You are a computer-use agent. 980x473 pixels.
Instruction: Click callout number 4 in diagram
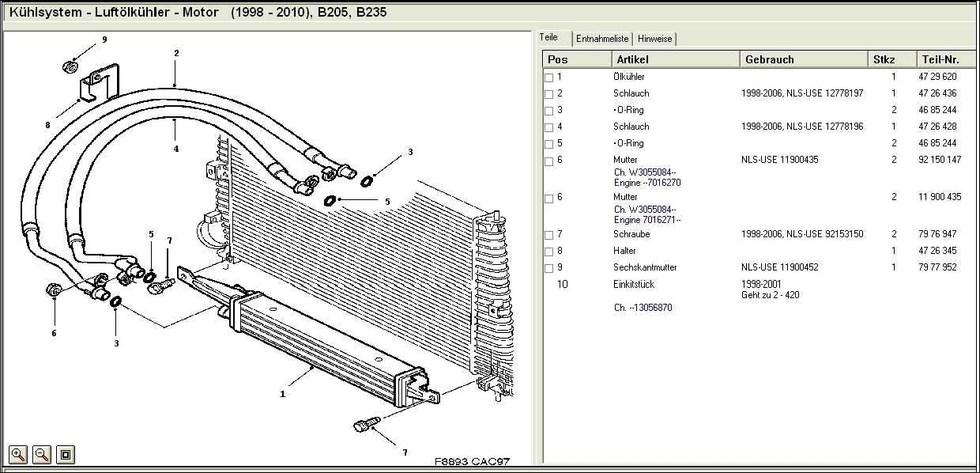click(176, 149)
